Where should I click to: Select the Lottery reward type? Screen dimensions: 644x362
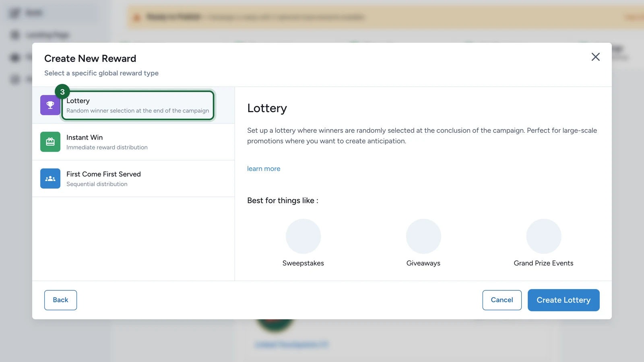click(x=134, y=105)
